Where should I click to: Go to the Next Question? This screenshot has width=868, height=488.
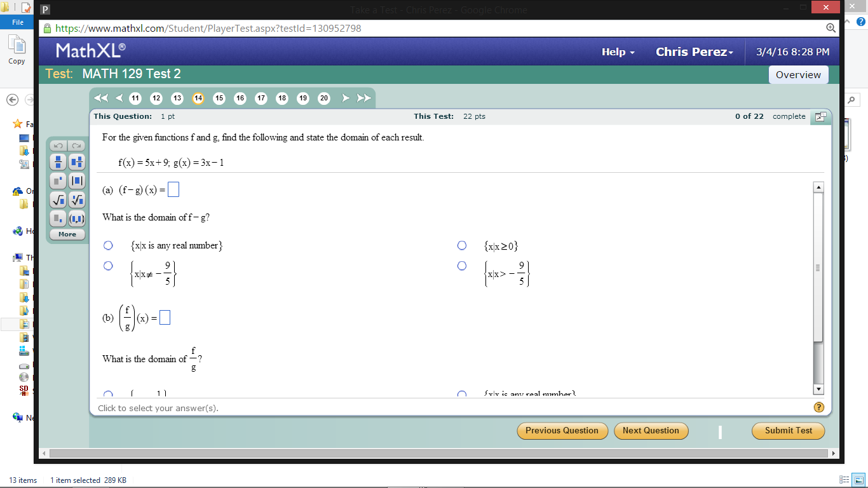(x=651, y=431)
